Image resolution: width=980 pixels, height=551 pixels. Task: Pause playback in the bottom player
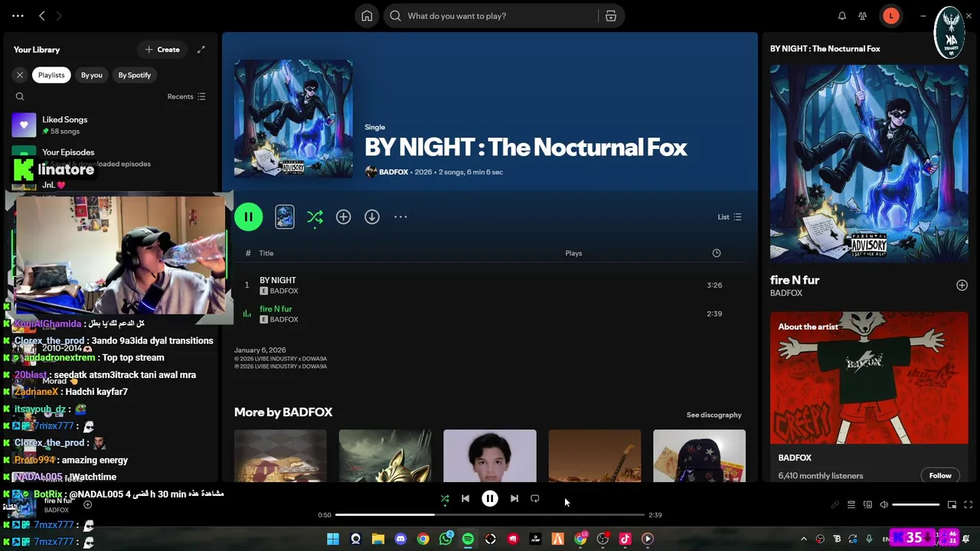point(490,499)
